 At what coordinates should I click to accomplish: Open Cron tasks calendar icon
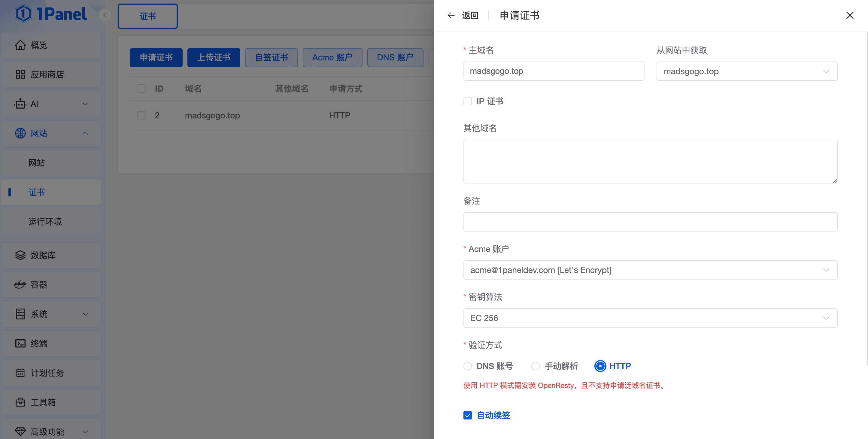(20, 373)
